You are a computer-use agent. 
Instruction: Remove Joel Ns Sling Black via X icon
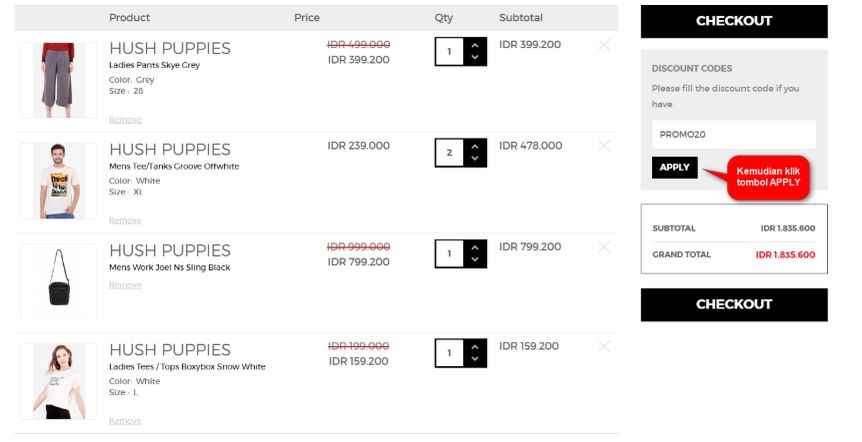pos(604,247)
